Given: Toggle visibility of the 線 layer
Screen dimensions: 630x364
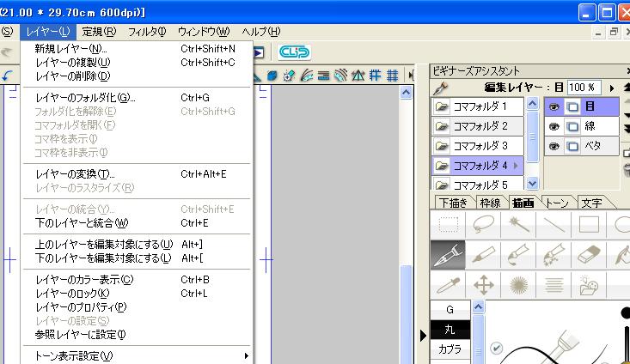Looking at the screenshot, I should coord(554,127).
